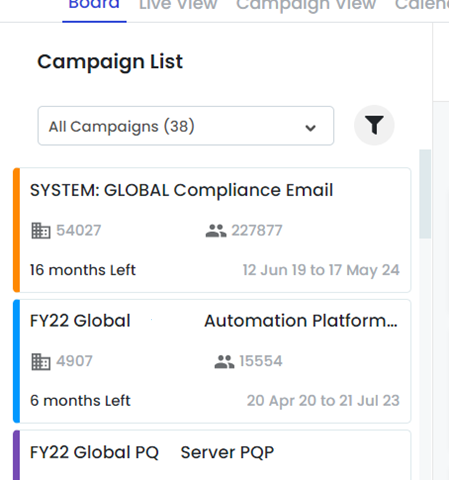This screenshot has height=480, width=449.
Task: Click the blue status bar on Automation card
Action: pos(16,361)
